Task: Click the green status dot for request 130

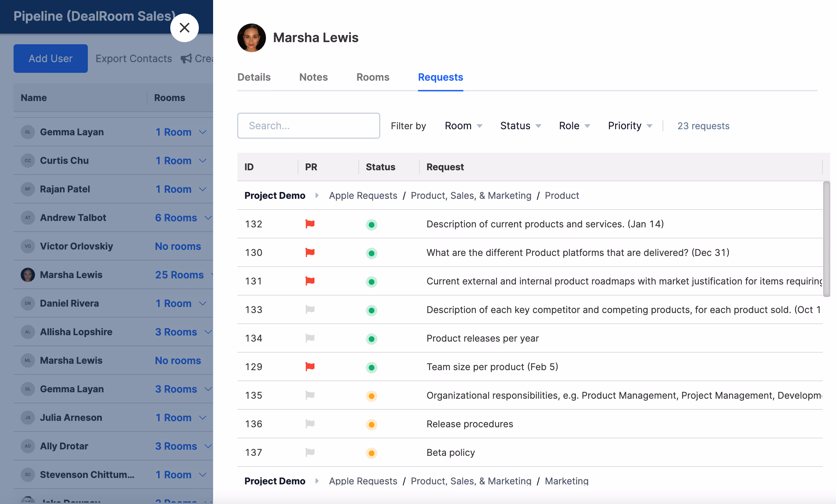Action: 371,253
